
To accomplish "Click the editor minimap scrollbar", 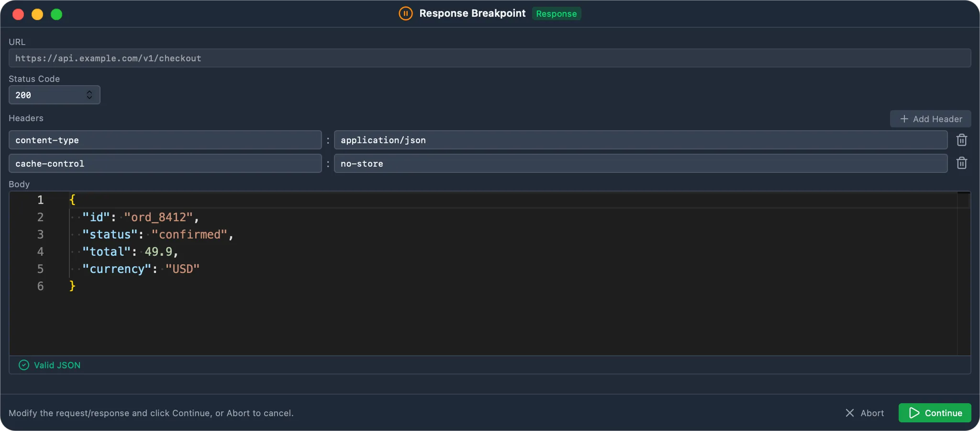I will point(964,273).
